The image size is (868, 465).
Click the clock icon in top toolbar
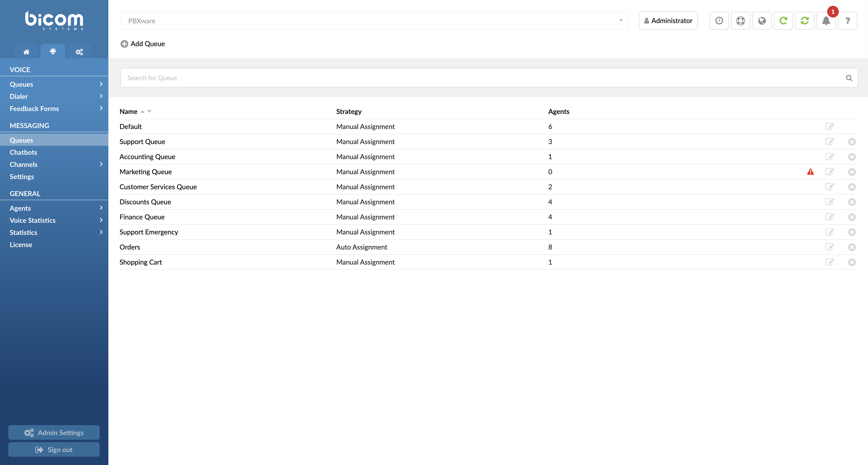(719, 21)
